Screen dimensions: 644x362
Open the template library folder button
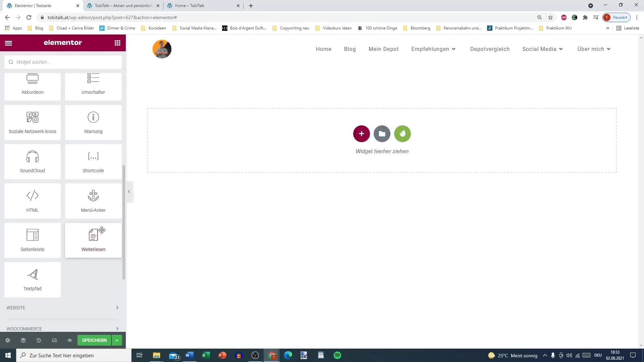point(382,134)
